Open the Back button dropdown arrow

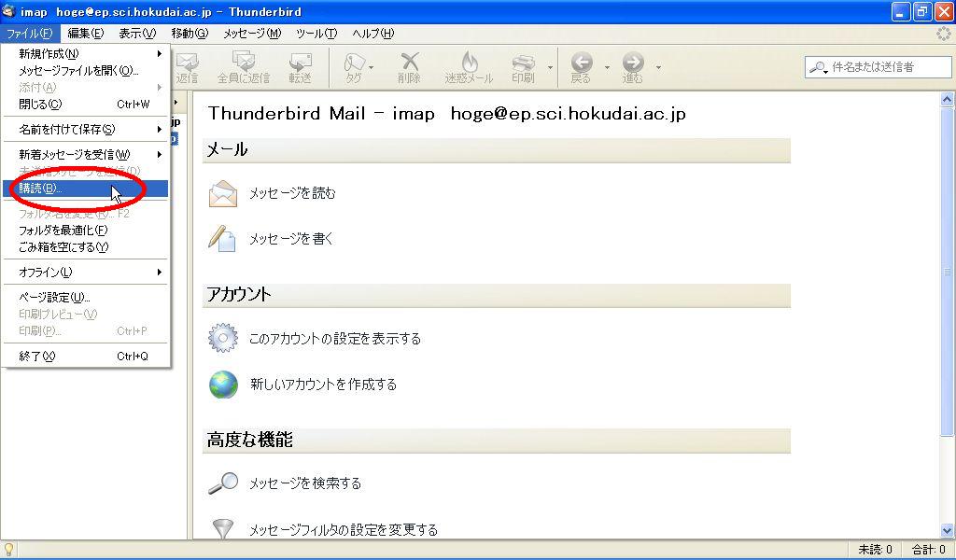pyautogui.click(x=606, y=67)
